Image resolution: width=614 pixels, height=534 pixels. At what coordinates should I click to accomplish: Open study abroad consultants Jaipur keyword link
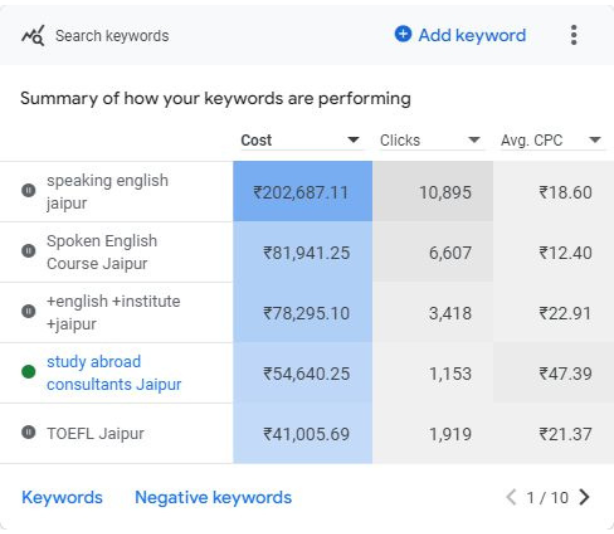coord(113,373)
